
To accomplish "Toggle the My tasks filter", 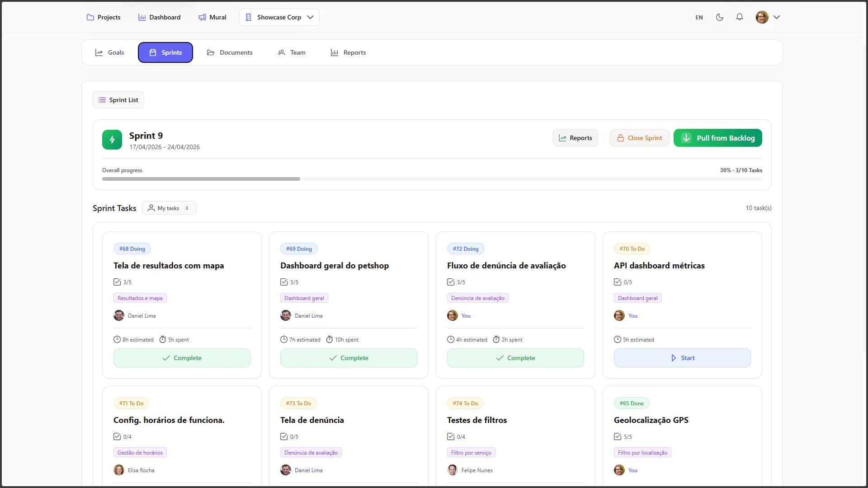I will [169, 208].
